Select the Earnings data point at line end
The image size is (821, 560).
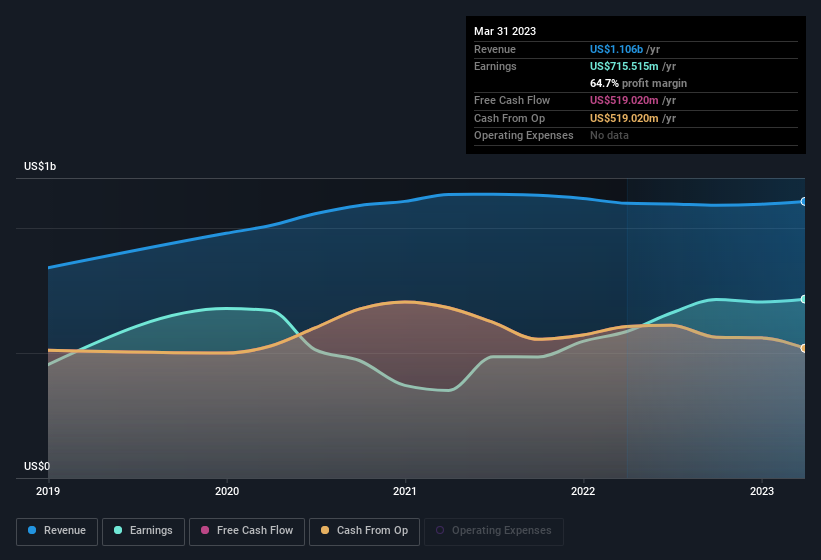804,299
